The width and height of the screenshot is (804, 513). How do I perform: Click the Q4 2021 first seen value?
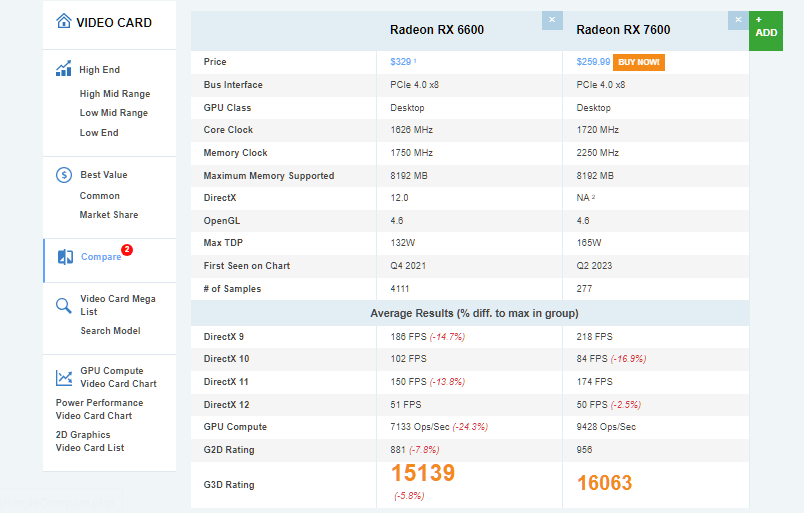[x=408, y=266]
